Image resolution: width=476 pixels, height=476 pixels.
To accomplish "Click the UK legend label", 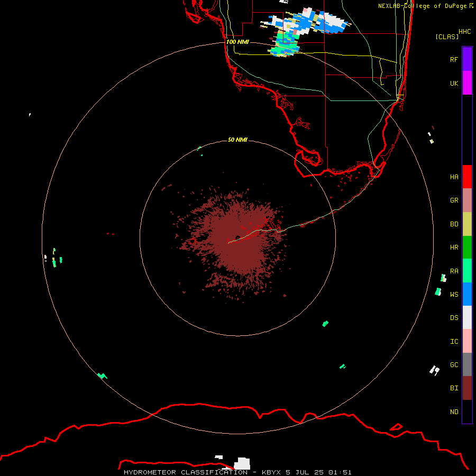I will (454, 83).
